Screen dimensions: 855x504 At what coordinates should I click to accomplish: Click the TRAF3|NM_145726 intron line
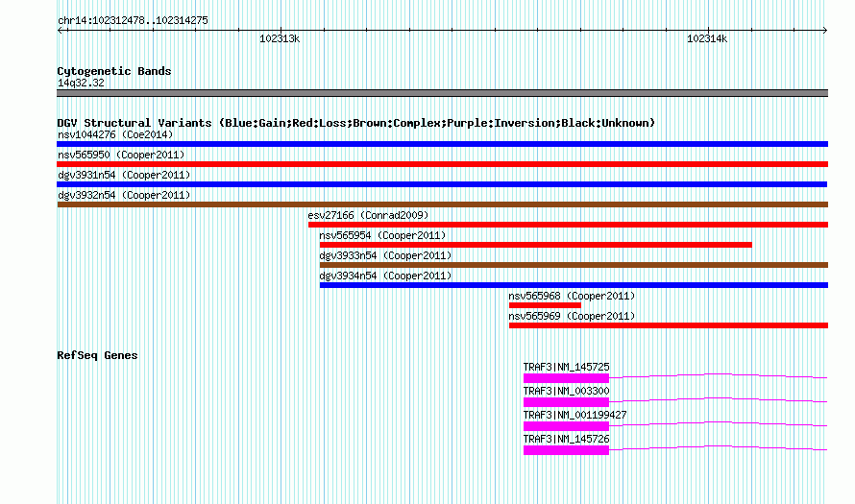[x=719, y=448]
